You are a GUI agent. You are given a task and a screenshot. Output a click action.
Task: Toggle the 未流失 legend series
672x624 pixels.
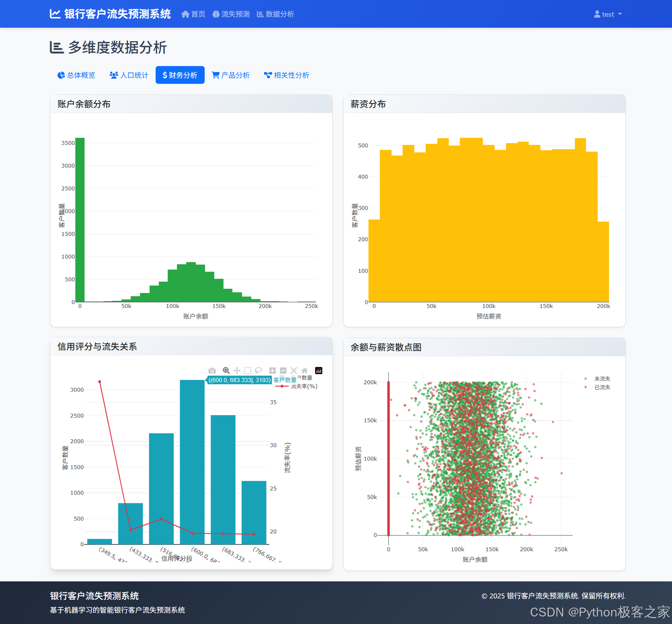point(602,379)
